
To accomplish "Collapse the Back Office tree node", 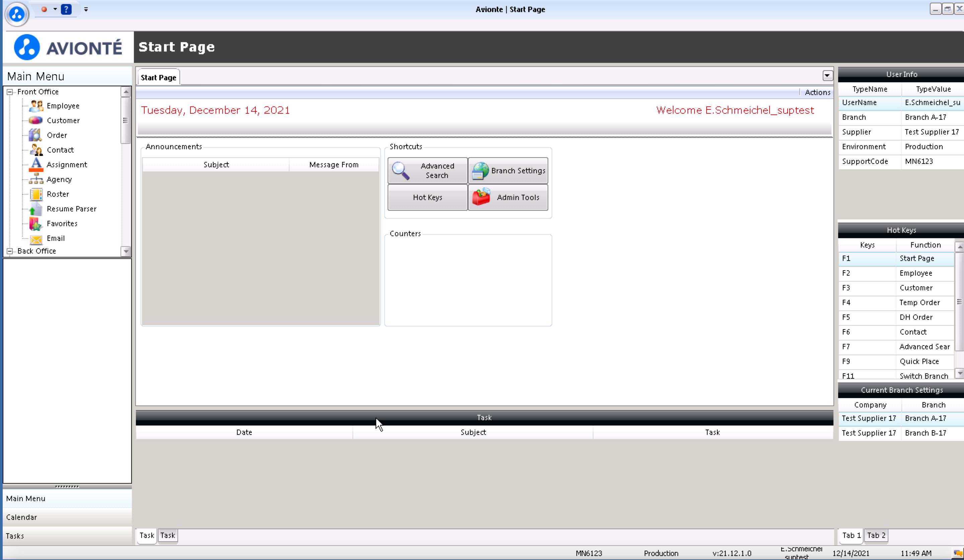I will (x=10, y=251).
